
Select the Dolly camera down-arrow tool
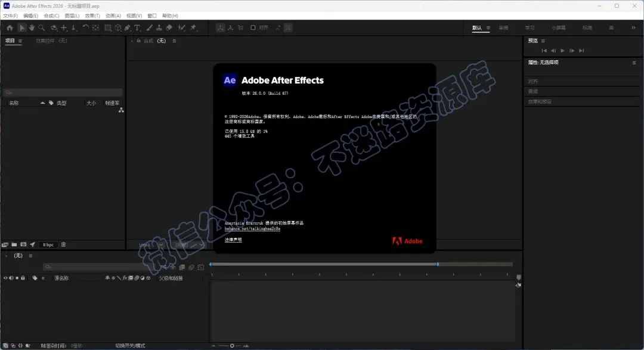74,27
